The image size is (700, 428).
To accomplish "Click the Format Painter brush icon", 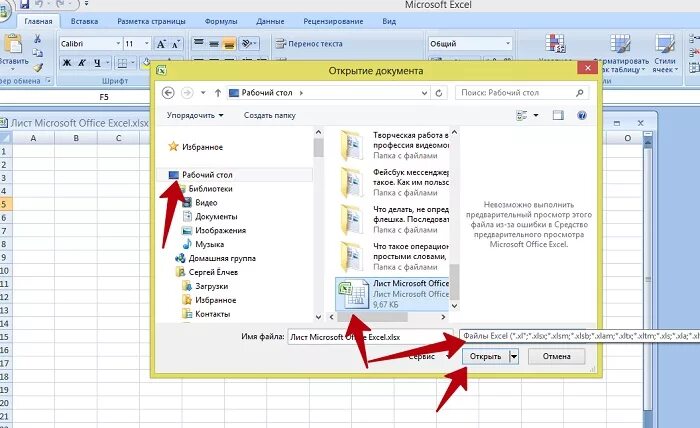I will [38, 67].
